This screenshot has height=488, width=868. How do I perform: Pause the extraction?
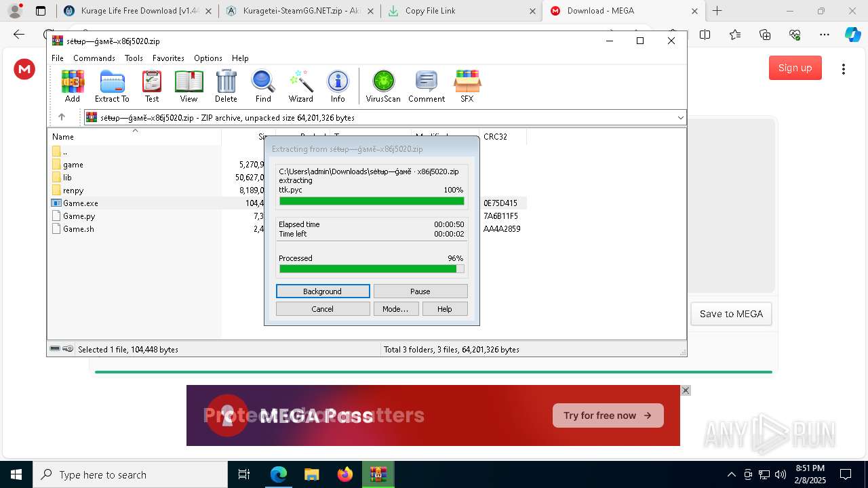coord(420,291)
